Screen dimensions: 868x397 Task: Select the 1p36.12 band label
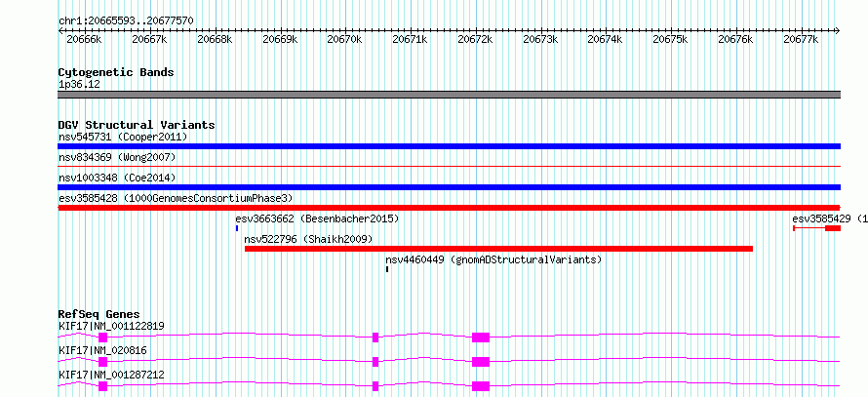(x=79, y=85)
